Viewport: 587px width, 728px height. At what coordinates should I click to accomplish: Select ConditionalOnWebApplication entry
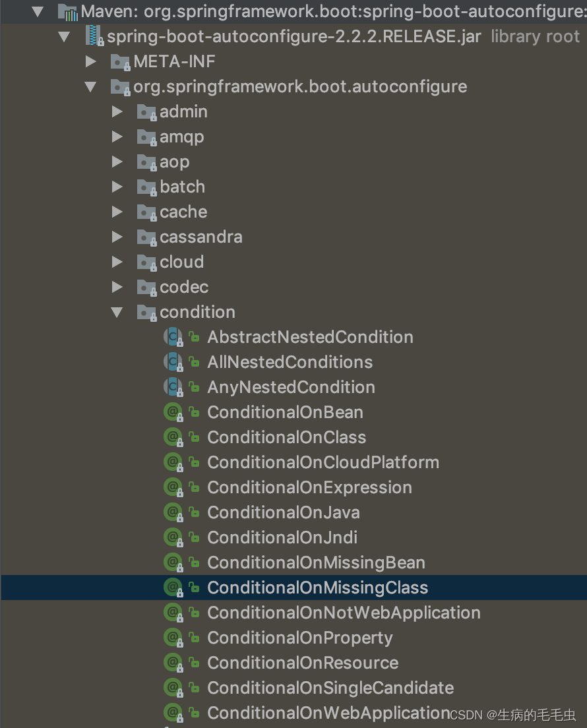coord(328,713)
